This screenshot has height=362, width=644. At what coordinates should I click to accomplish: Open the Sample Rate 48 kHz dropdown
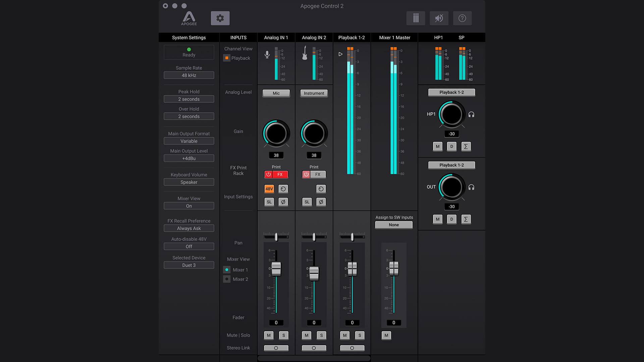(x=189, y=75)
